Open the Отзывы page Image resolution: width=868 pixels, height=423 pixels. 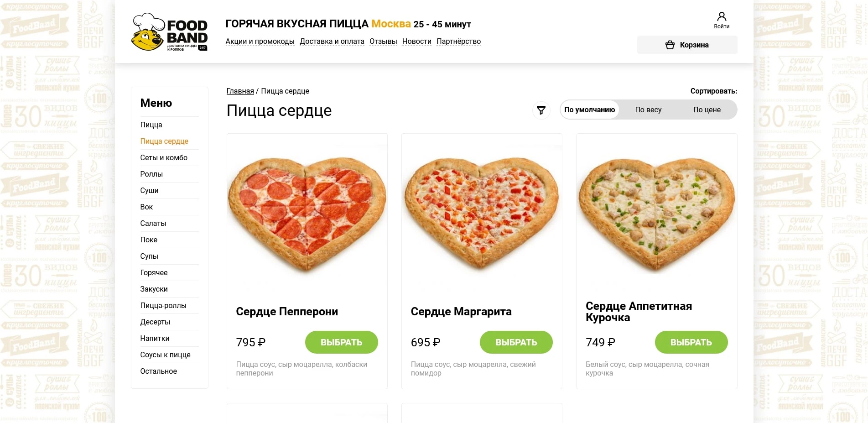[383, 41]
